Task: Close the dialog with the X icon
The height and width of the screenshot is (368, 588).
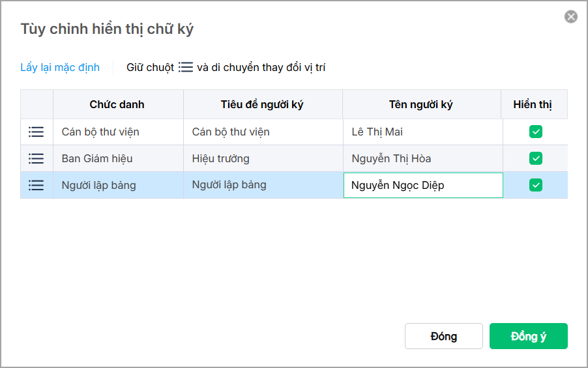Action: click(x=571, y=17)
